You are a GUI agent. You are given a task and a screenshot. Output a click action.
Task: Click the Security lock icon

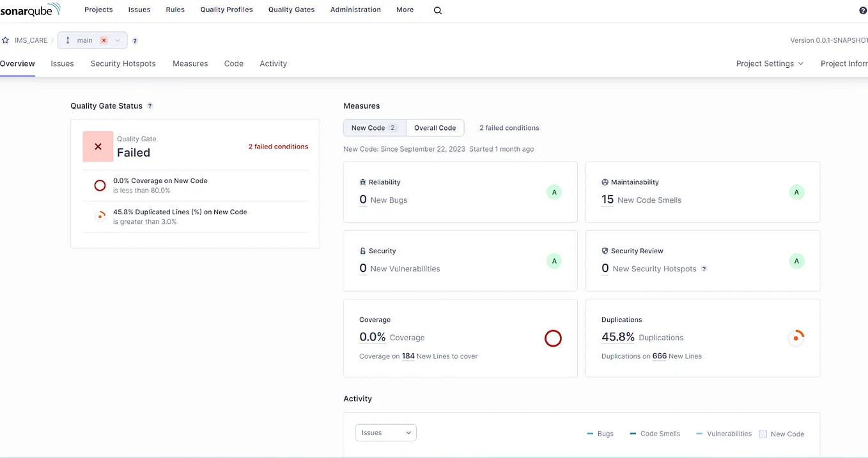coord(362,251)
